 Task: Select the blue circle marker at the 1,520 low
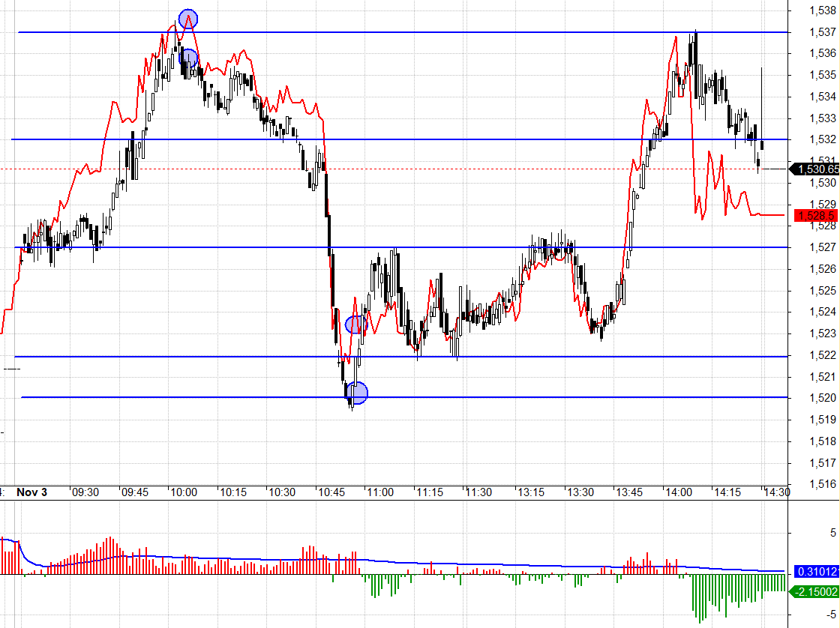tap(358, 393)
